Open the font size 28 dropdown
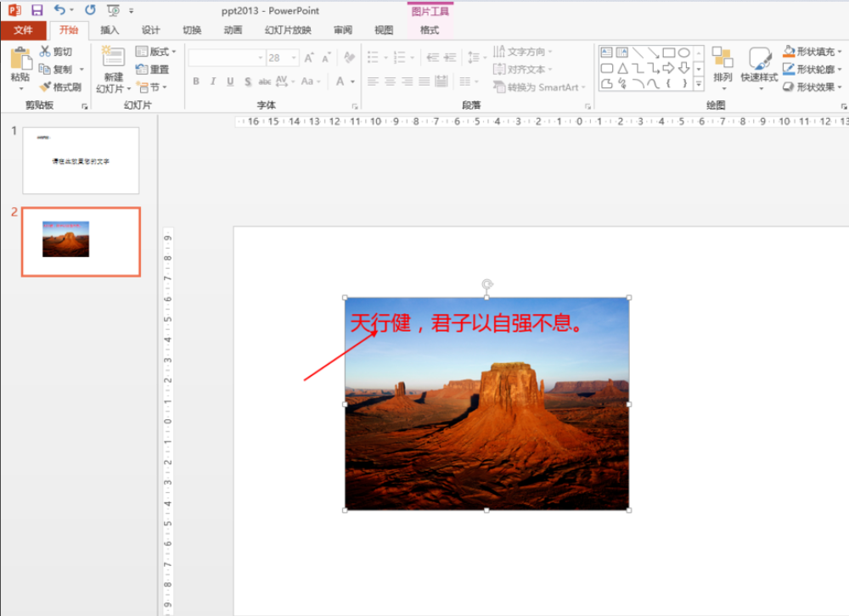 (x=294, y=58)
